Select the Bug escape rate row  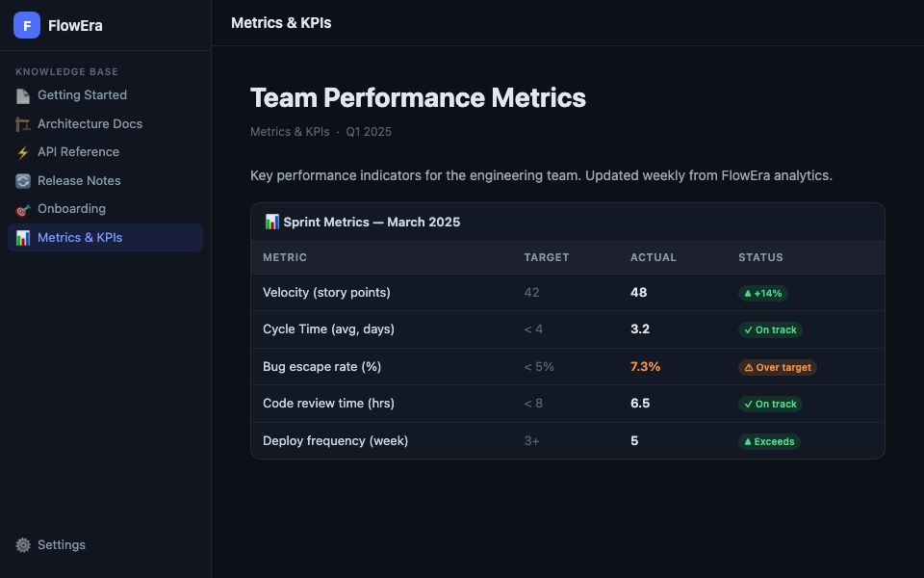pos(322,367)
